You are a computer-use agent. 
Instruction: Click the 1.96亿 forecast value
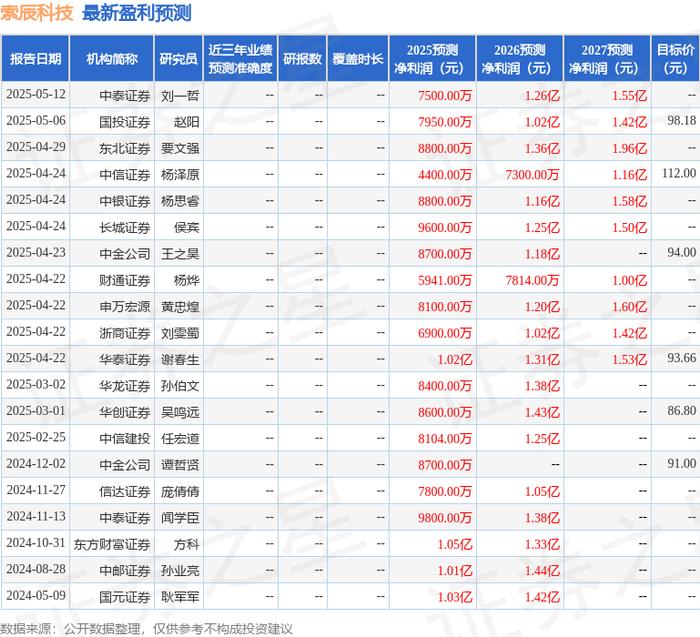coord(629,148)
